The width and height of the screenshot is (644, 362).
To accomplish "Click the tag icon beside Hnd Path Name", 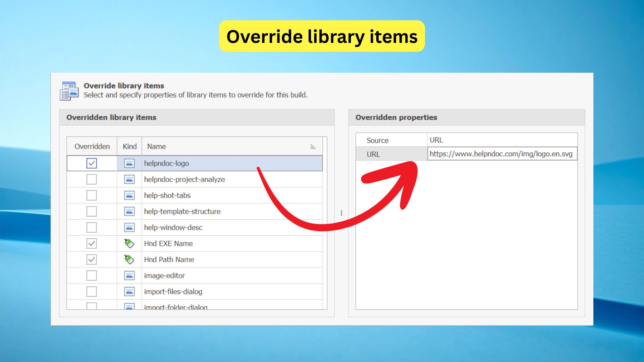I will (129, 259).
